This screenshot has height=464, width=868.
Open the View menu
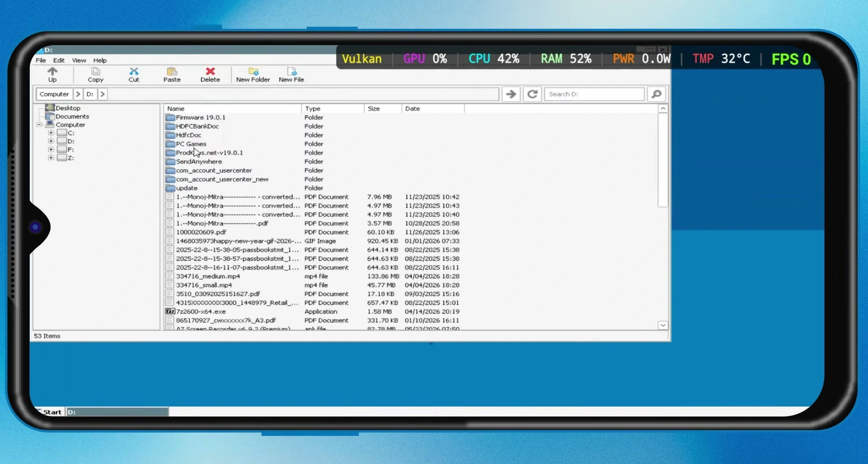[79, 60]
